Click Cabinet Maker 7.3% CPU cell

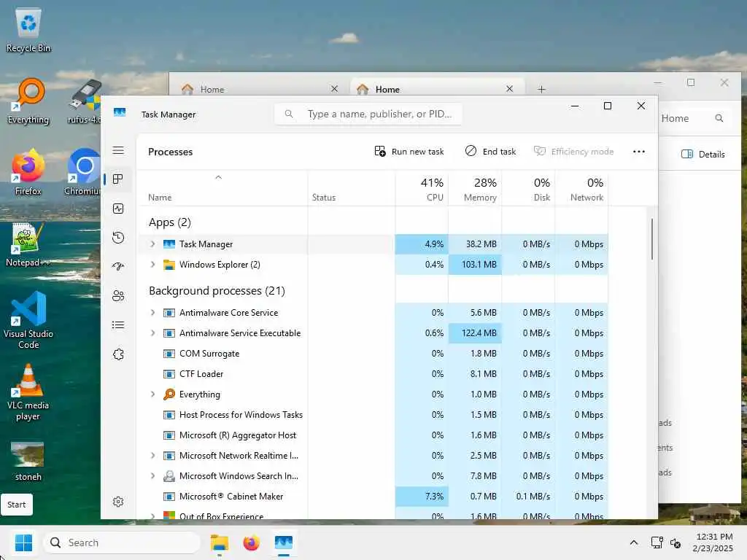422,496
